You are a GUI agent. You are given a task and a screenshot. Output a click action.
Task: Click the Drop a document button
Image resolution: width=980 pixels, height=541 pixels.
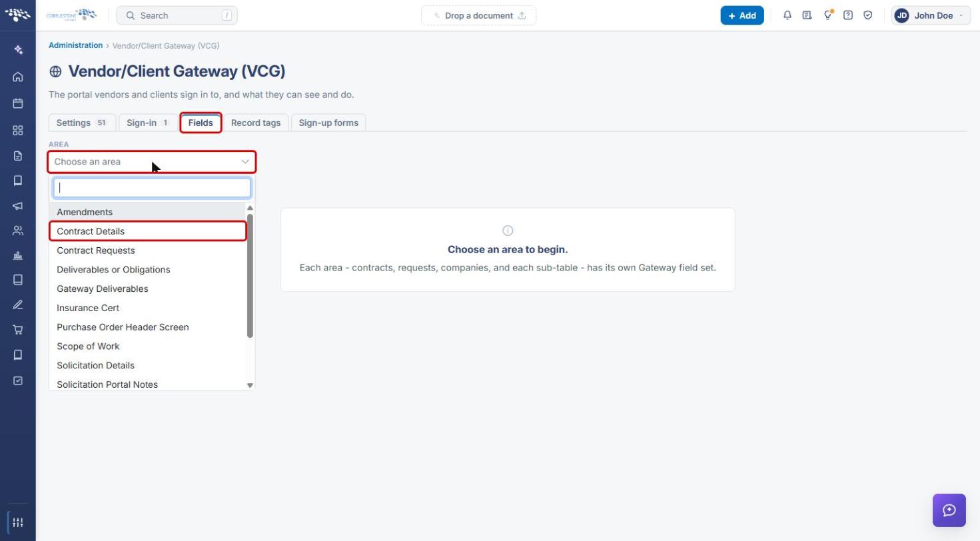pos(478,15)
